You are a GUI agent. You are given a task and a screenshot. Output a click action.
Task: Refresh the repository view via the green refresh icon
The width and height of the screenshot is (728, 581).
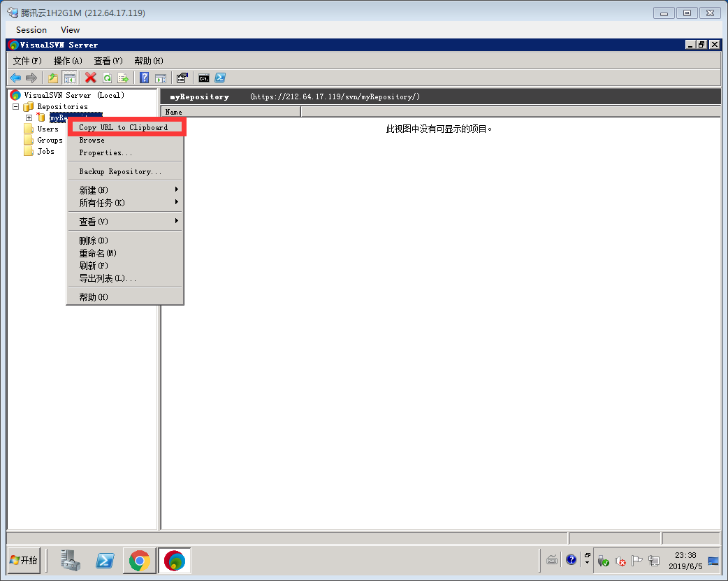tap(108, 78)
